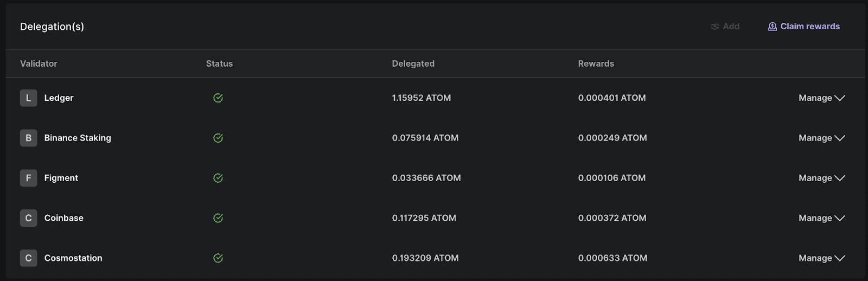Viewport: 868px width, 281px height.
Task: Click the Ledger validator avatar icon
Action: (x=29, y=98)
